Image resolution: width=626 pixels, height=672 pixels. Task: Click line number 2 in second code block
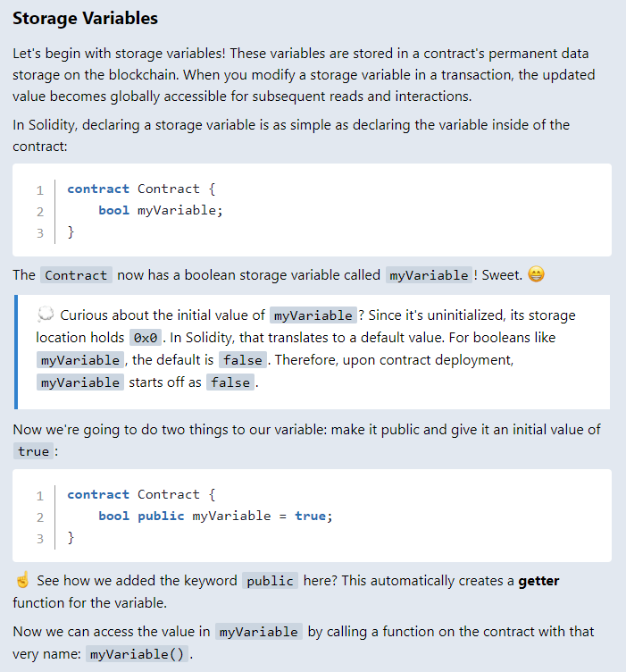click(40, 517)
